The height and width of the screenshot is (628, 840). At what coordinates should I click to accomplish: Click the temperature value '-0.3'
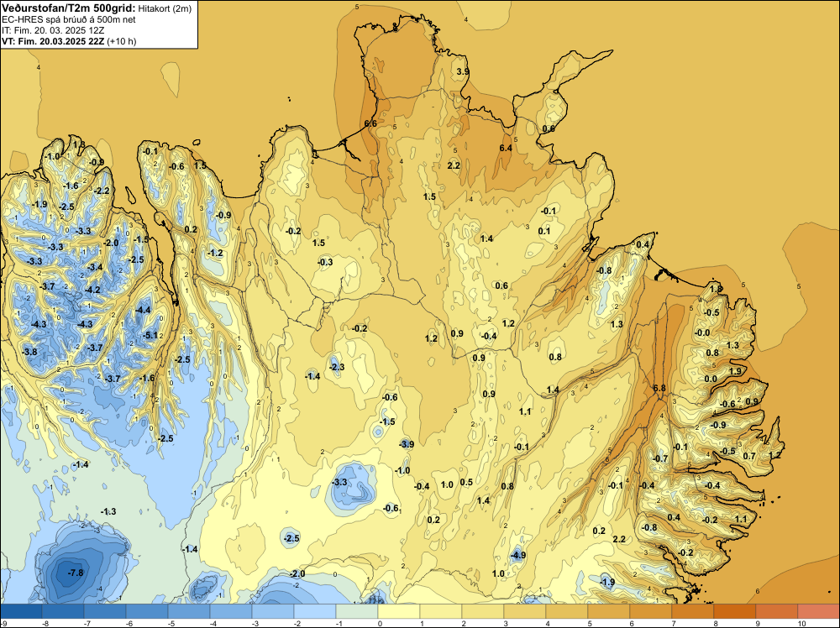[325, 262]
